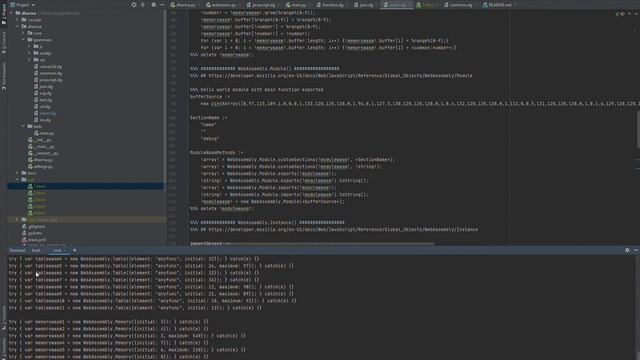Click the expand/collapse all icon in Project panel
640x360 pixels.
[x=143, y=5]
